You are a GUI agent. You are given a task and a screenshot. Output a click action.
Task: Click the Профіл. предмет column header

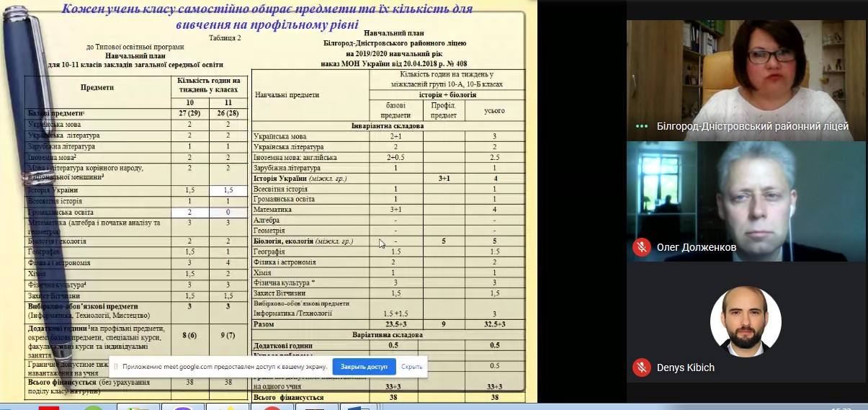click(x=444, y=110)
